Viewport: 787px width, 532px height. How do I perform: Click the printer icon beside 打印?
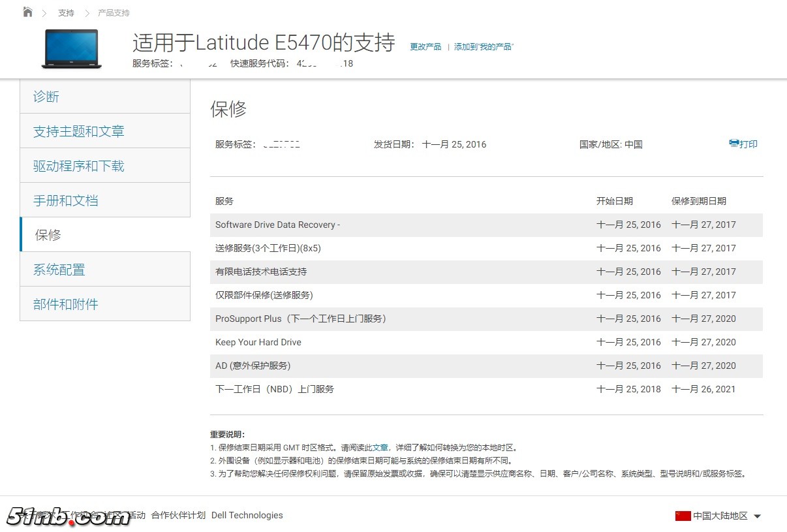[733, 144]
